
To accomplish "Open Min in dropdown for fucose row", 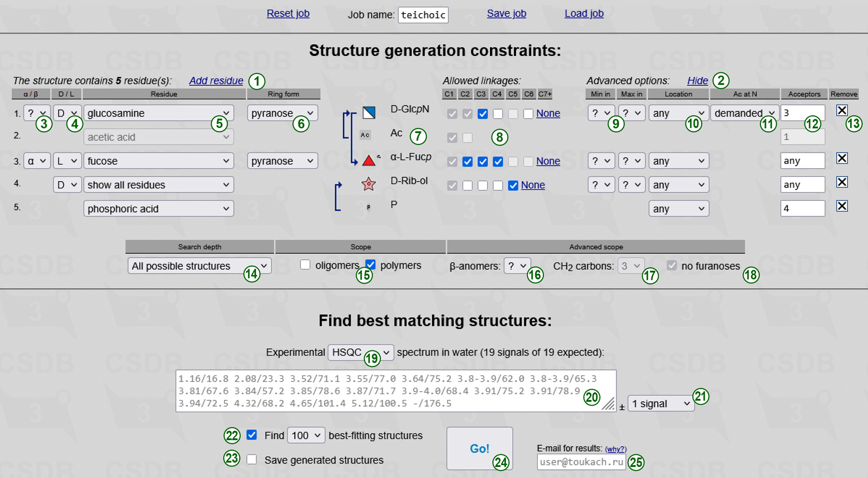I will click(x=601, y=161).
